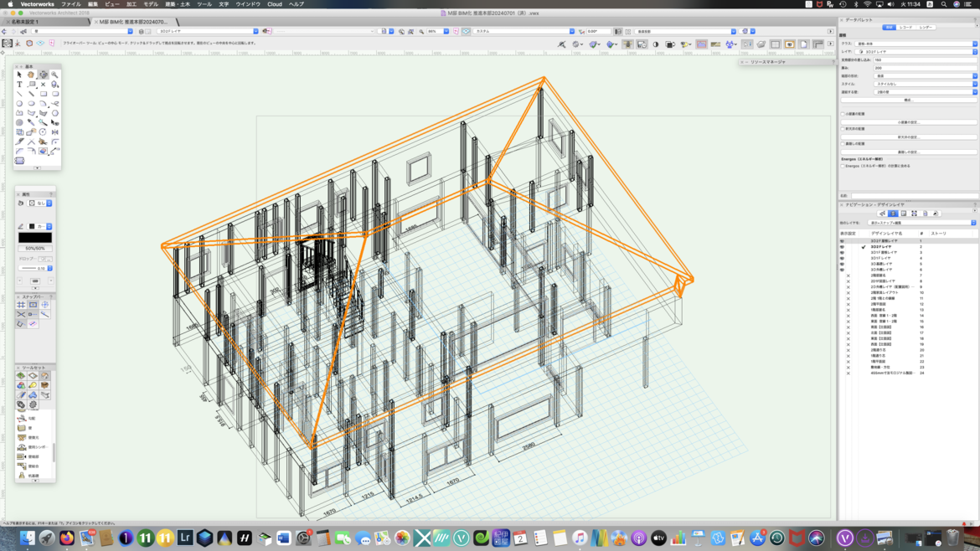Viewport: 980px width, 551px height.
Task: Click the 小屋裏の設定... button
Action: (908, 122)
